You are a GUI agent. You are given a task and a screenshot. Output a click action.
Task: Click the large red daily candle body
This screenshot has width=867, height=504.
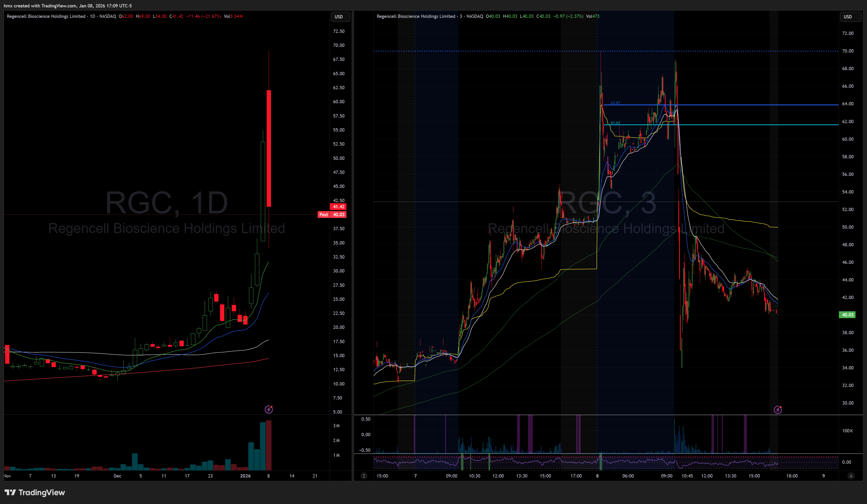coord(269,148)
